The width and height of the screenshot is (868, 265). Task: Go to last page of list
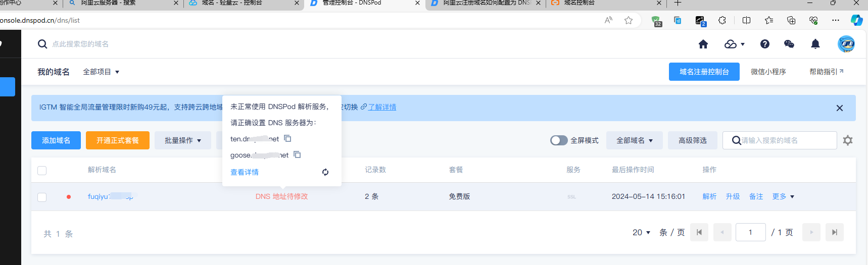coord(835,232)
